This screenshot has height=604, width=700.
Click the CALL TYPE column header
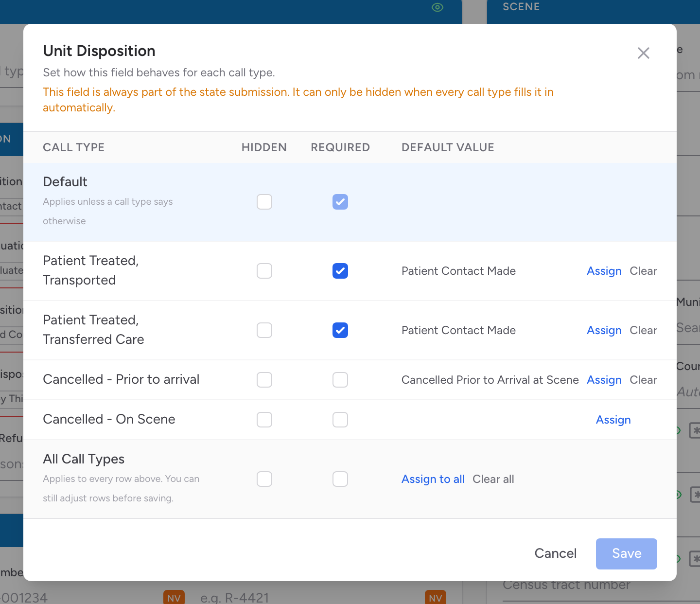coord(73,147)
